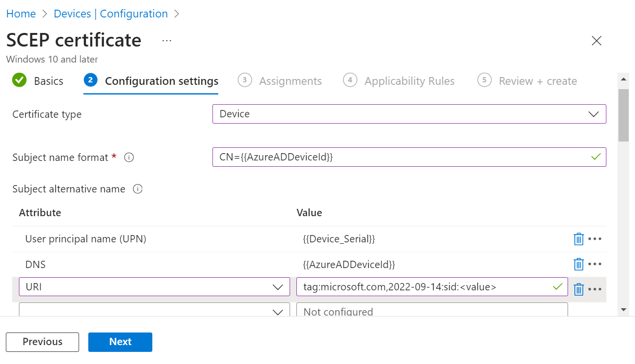This screenshot has width=635, height=364.
Task: Open more options for URI row
Action: click(595, 289)
